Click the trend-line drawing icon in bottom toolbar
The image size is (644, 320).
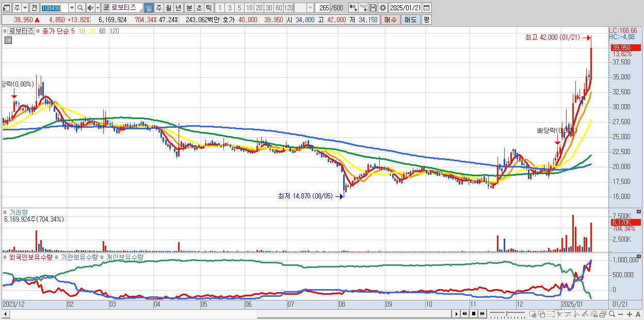pyautogui.click(x=585, y=314)
